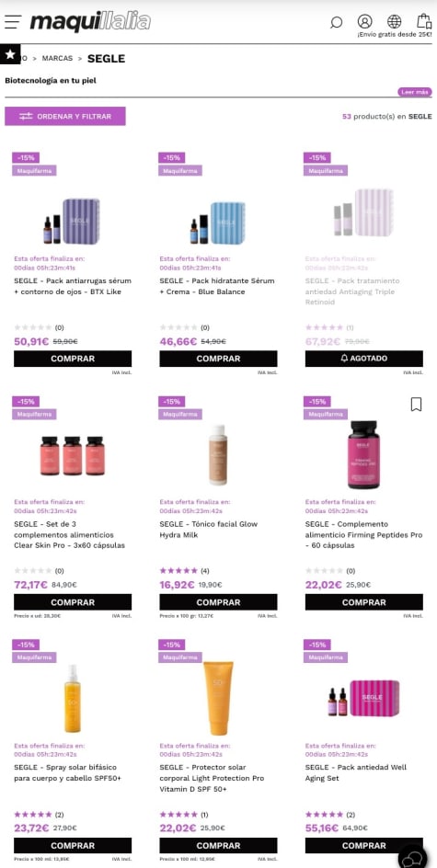Go to MARCAS breadcrumb
Viewport: 437px width, 868px height.
tap(58, 58)
